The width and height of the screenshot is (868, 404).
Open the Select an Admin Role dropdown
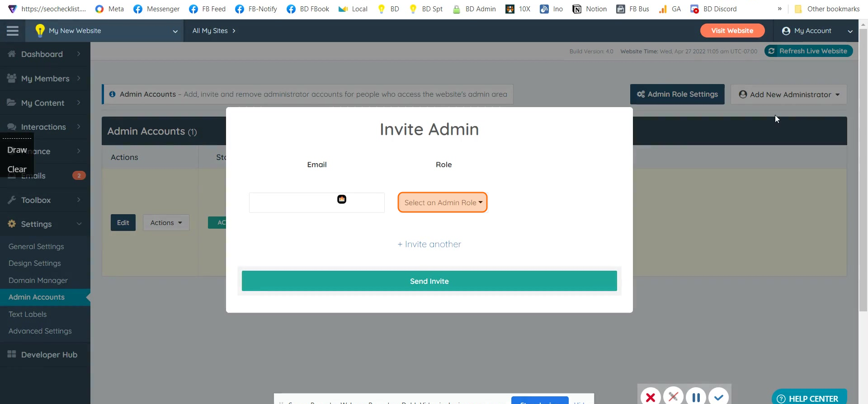tap(443, 202)
